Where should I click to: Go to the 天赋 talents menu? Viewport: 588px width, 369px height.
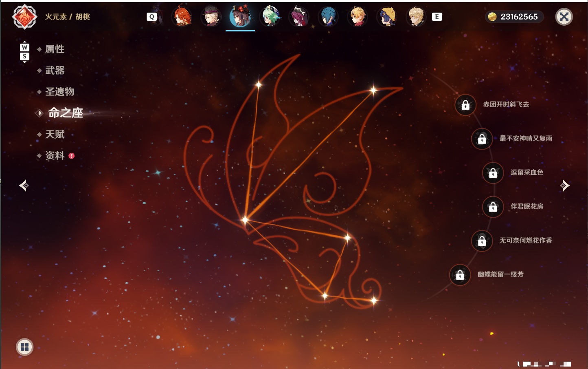pos(55,134)
